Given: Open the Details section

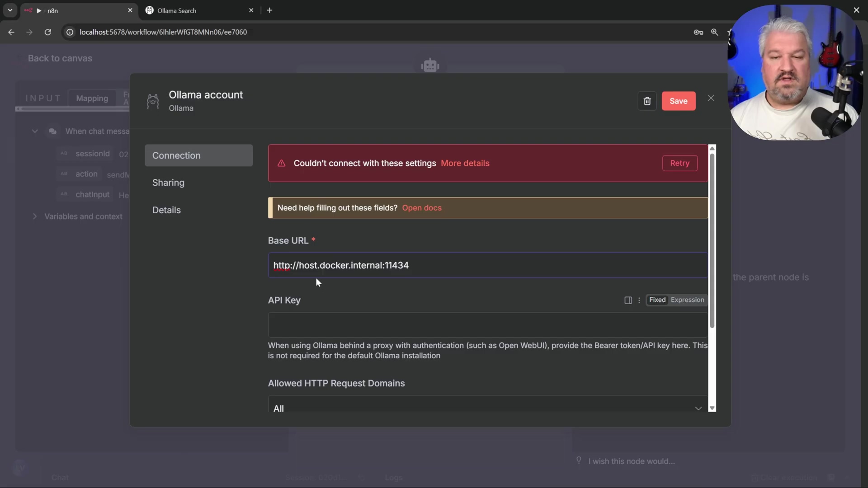Looking at the screenshot, I should pyautogui.click(x=166, y=210).
